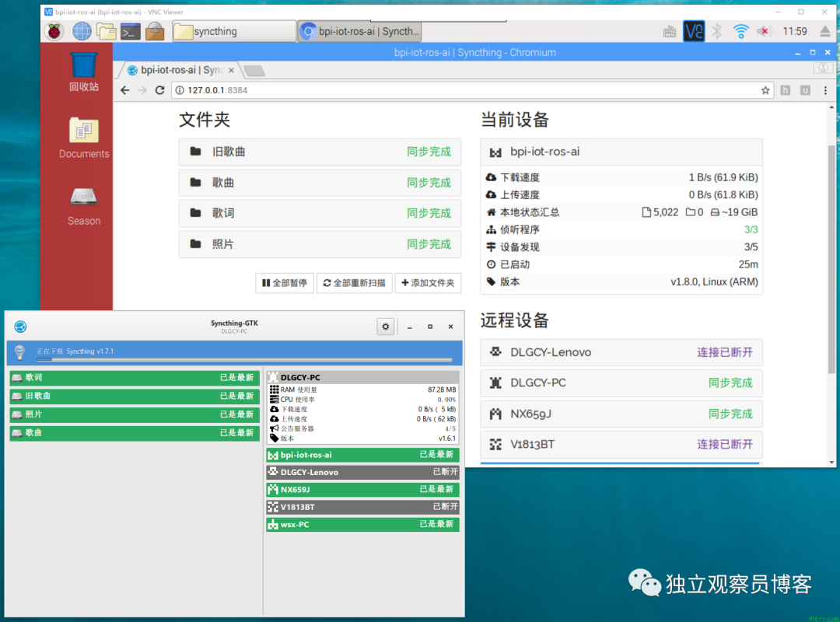Click the web page vertical scrollbar

(831, 260)
